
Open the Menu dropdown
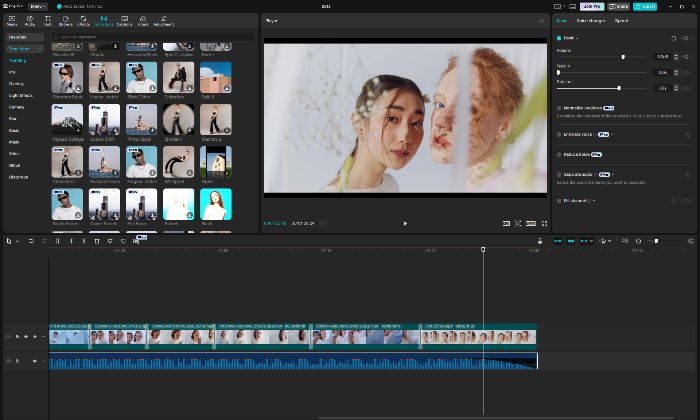(38, 7)
